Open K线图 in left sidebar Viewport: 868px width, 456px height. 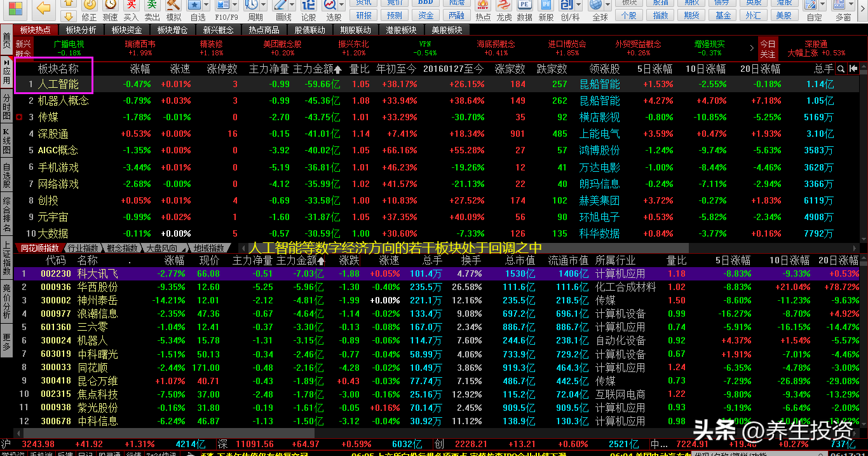pos(6,141)
